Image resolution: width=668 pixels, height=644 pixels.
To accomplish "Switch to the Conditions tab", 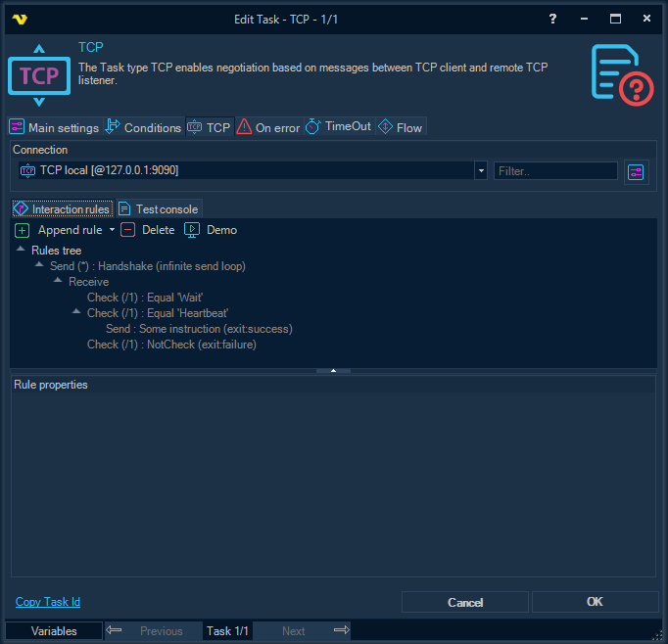I will point(143,127).
